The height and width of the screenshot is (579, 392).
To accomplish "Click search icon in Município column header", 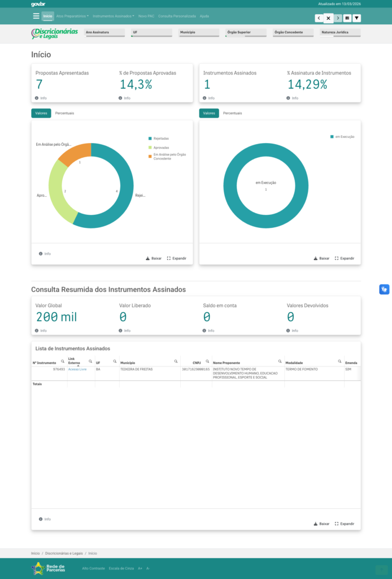I will click(176, 361).
